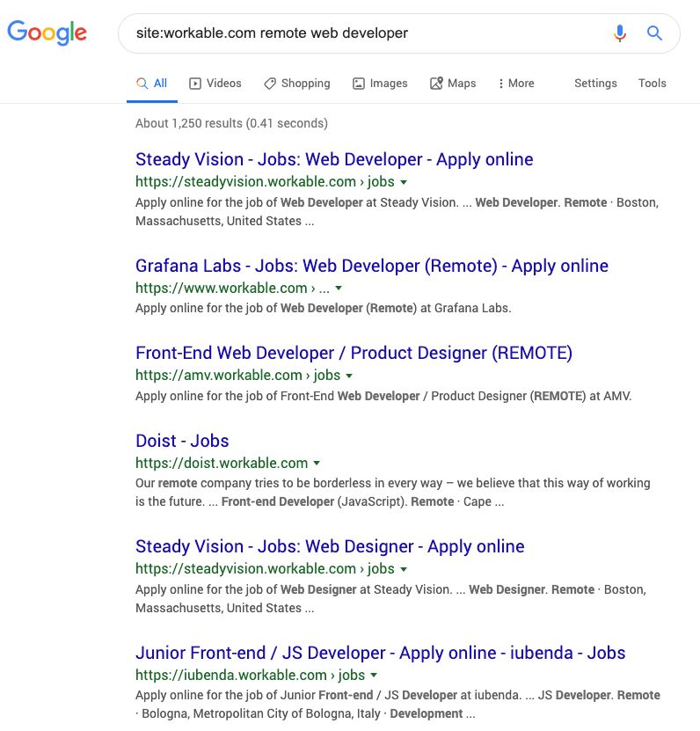Open the More options menu

(x=516, y=84)
